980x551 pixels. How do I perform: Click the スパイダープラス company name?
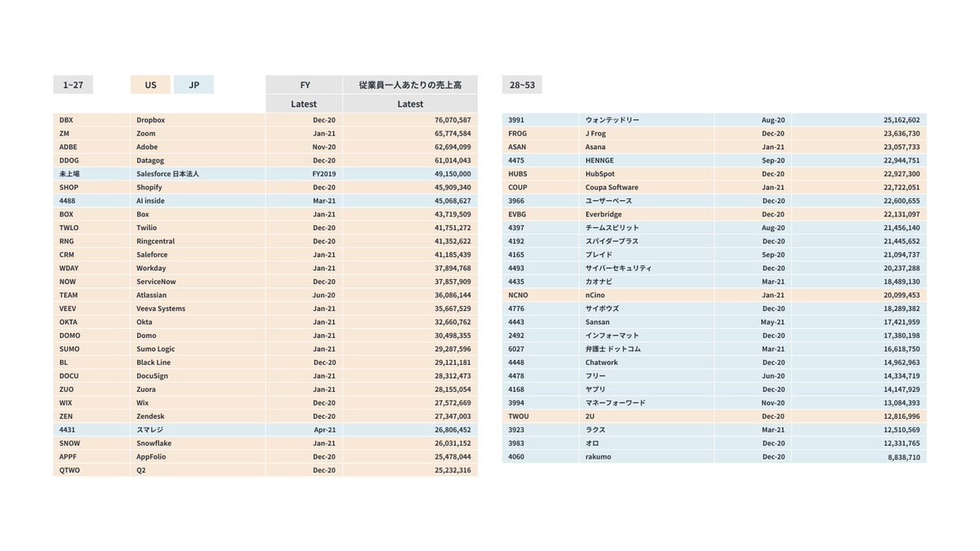(x=612, y=241)
